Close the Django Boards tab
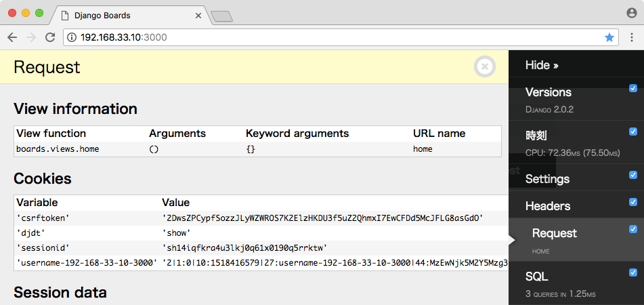 [198, 16]
